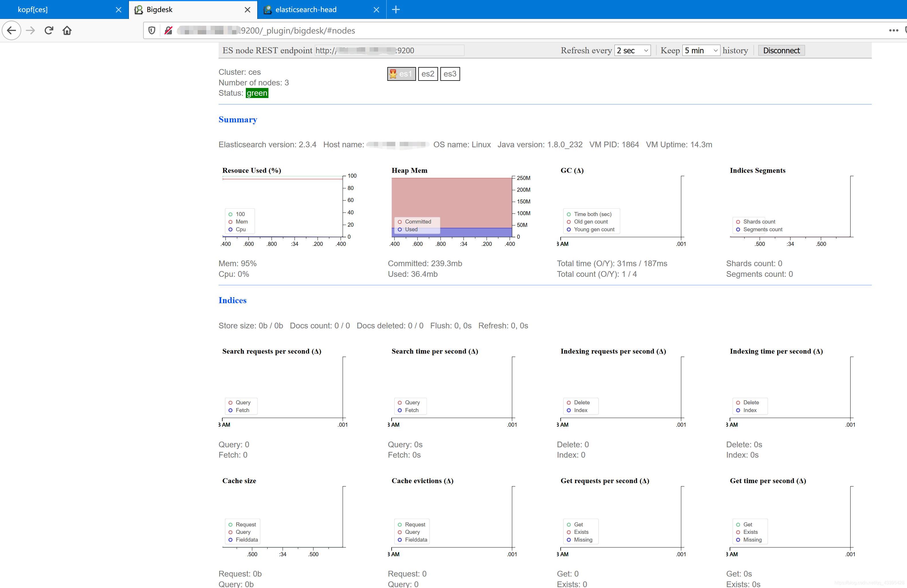Click the Missing legend marker in Get requests
Screen dimensions: 907x588
569,540
